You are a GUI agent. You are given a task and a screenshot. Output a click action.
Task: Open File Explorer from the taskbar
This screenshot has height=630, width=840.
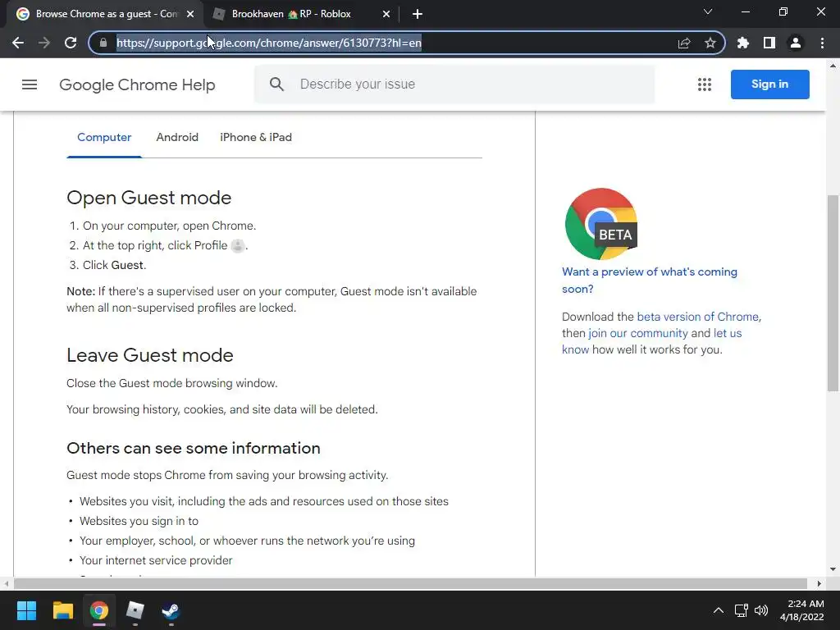pos(62,610)
